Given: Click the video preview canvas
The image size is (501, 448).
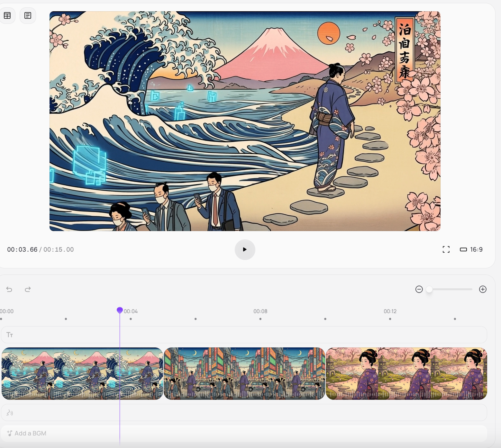Looking at the screenshot, I should point(245,121).
